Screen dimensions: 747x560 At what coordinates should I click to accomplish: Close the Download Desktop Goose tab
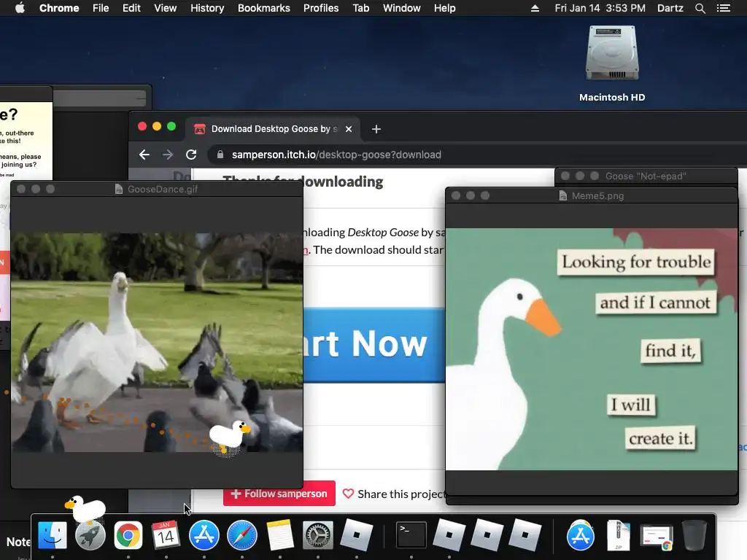point(349,129)
